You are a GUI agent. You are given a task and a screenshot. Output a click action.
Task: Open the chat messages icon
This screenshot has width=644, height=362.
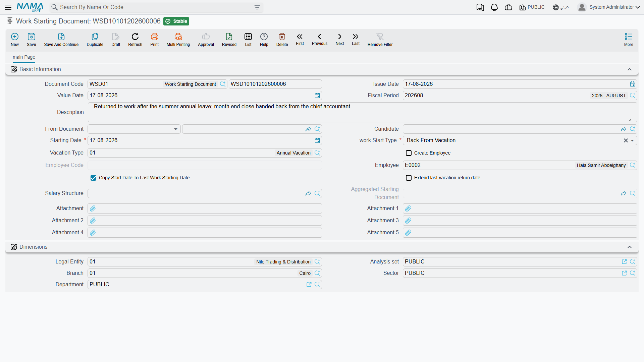(x=480, y=7)
